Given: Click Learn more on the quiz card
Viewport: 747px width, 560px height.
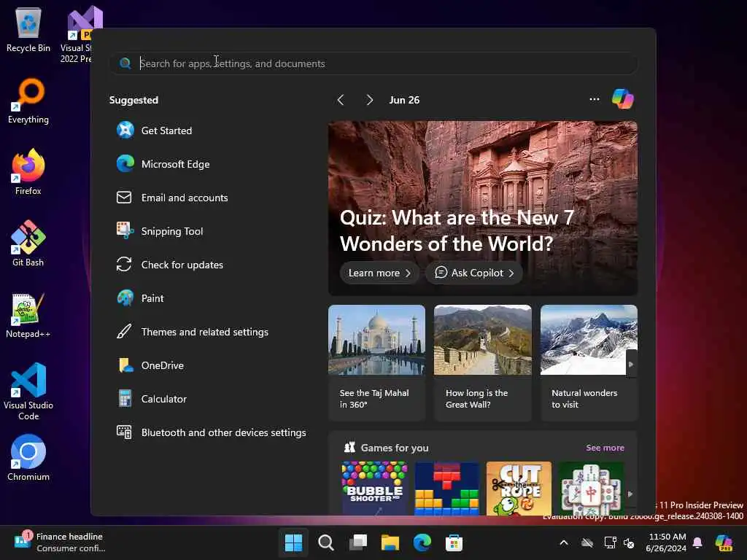Looking at the screenshot, I should 379,273.
